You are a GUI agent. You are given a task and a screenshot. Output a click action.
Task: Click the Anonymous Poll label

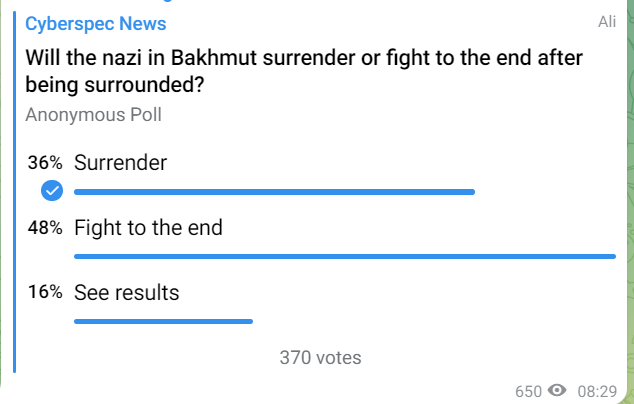[93, 114]
